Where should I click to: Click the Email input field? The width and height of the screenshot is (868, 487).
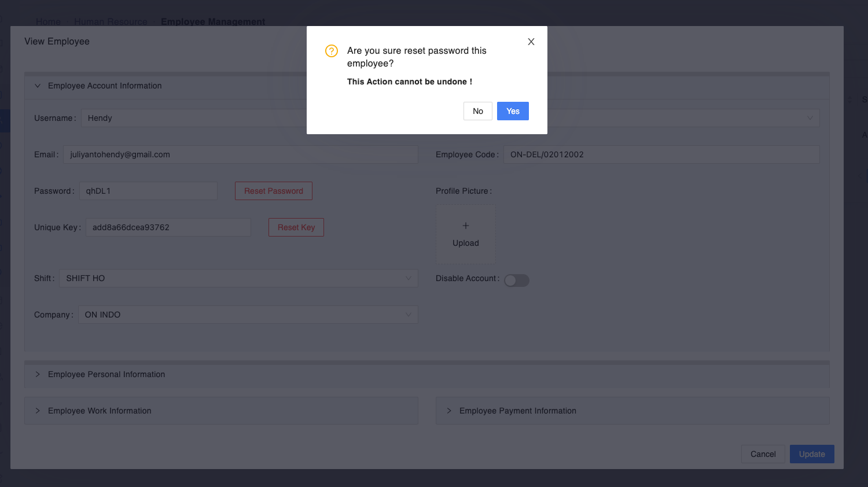pos(240,154)
